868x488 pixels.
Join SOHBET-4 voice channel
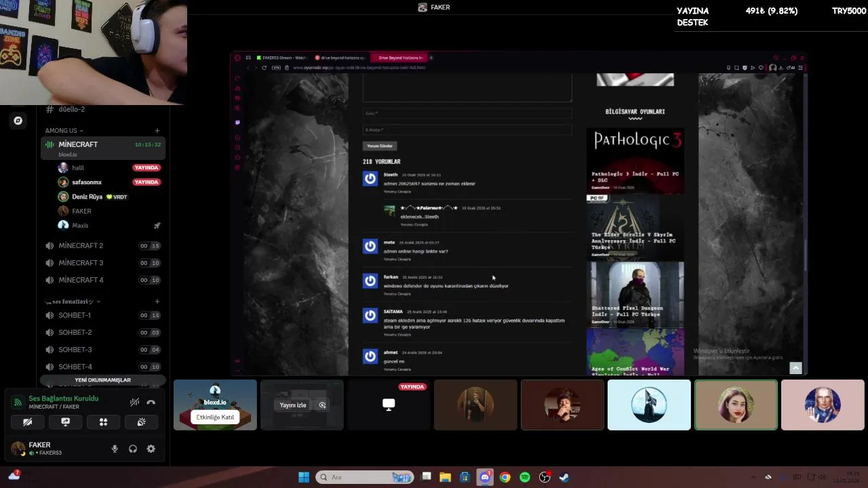click(102, 367)
